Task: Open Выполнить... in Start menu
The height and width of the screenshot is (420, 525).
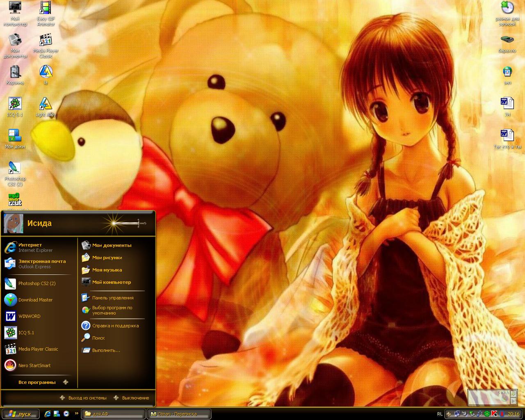Action: (116, 350)
